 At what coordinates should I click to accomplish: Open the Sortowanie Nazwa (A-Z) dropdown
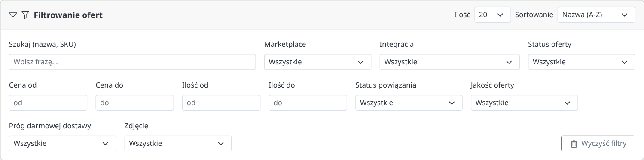pos(596,15)
